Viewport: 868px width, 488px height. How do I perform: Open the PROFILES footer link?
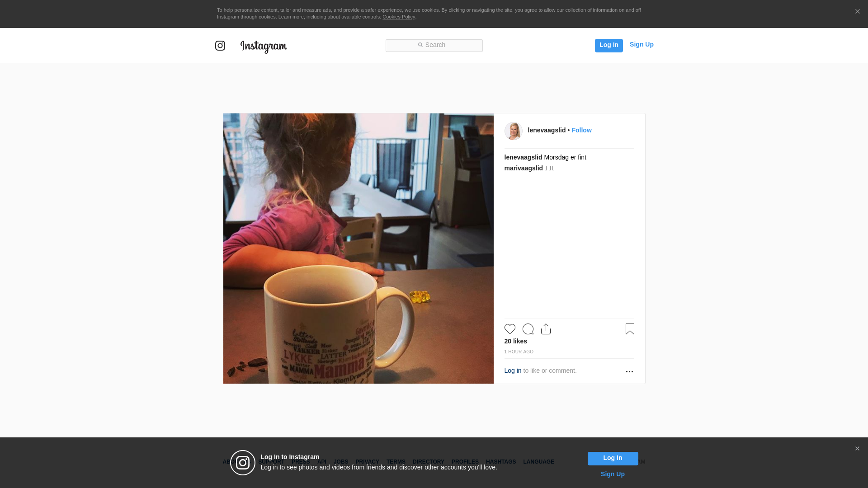(465, 462)
